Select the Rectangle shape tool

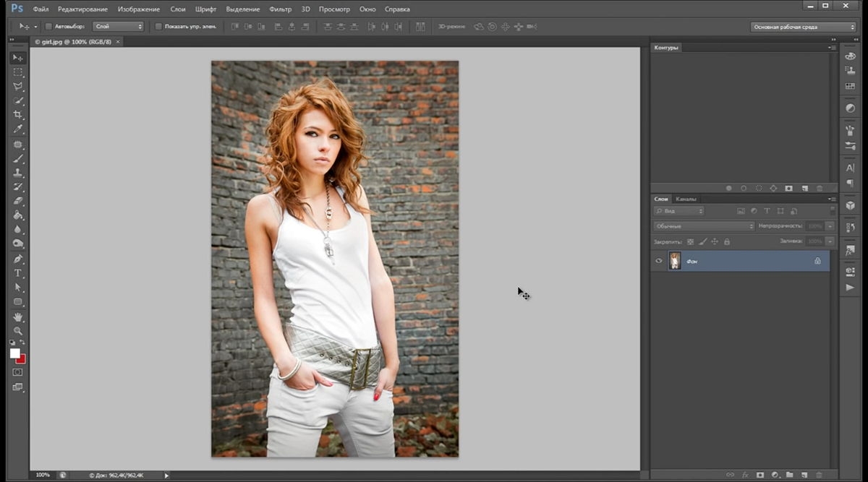(x=18, y=302)
